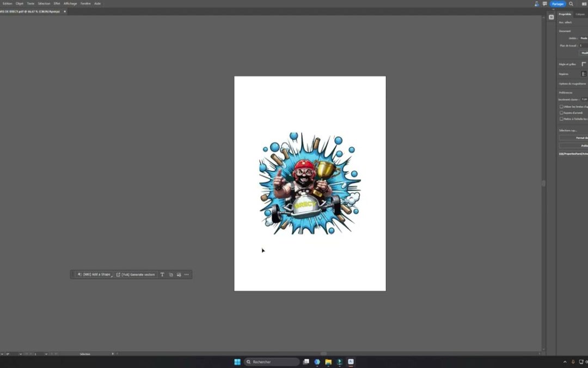The image size is (588, 368).
Task: Click the collapsed panel dock icon
Action: (x=551, y=17)
